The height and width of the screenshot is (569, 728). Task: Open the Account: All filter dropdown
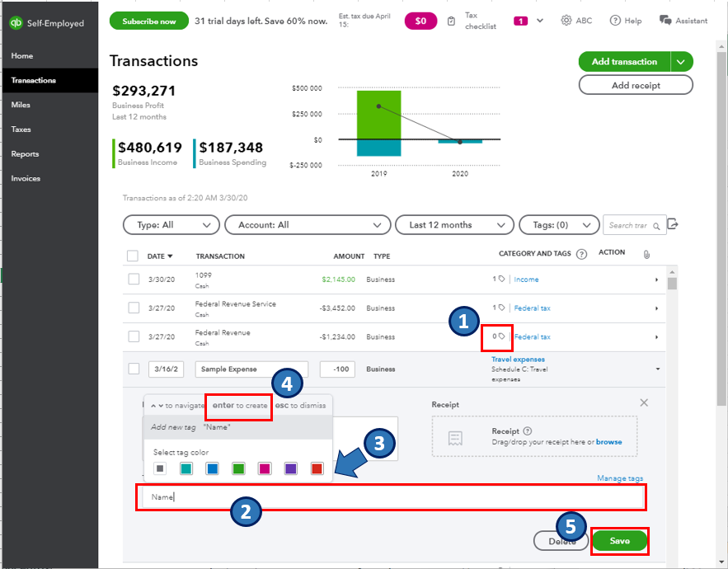(308, 225)
